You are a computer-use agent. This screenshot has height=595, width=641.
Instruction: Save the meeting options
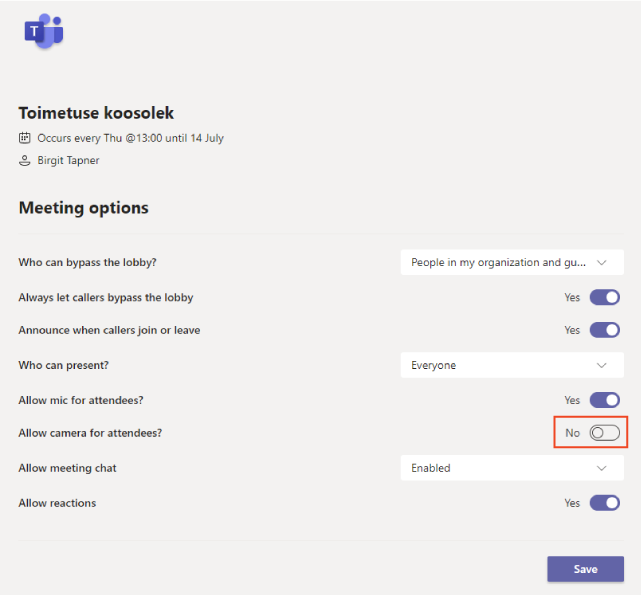[585, 569]
